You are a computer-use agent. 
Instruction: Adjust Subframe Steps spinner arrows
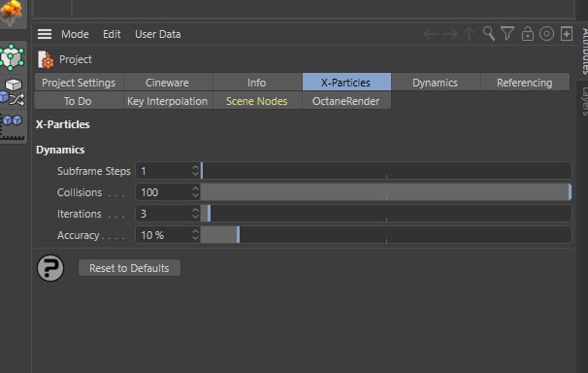[x=195, y=171]
